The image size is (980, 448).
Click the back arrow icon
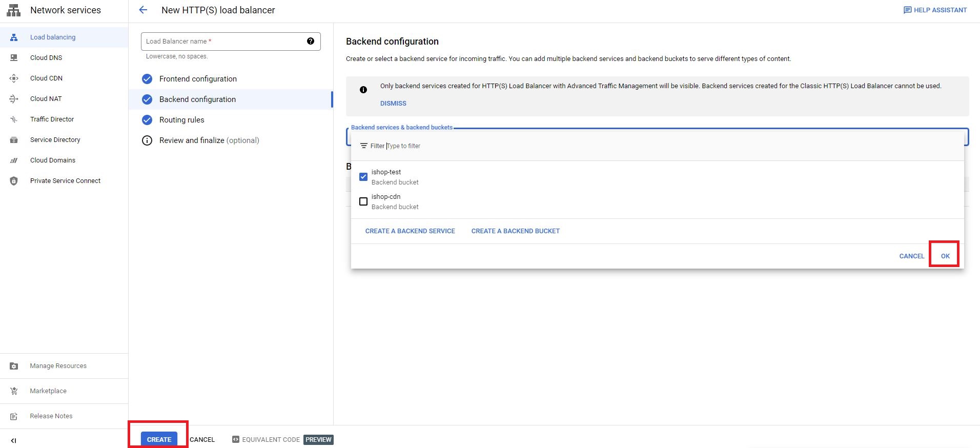(x=143, y=10)
